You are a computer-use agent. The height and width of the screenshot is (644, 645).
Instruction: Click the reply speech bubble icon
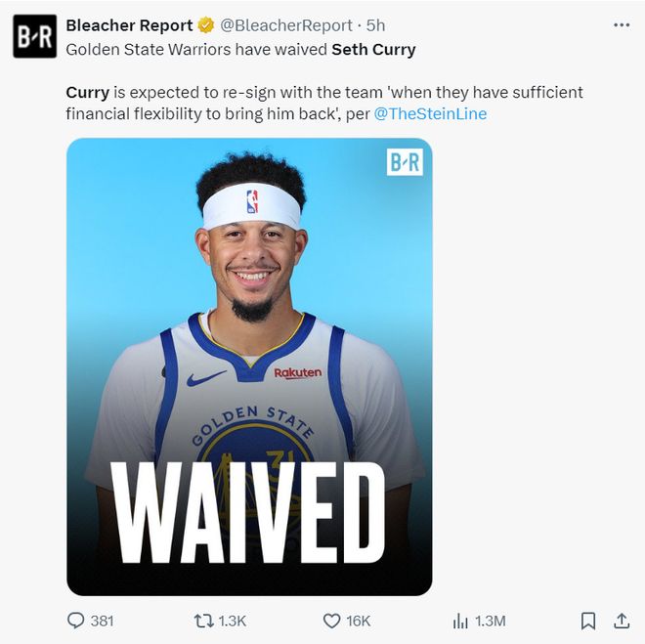point(75,621)
